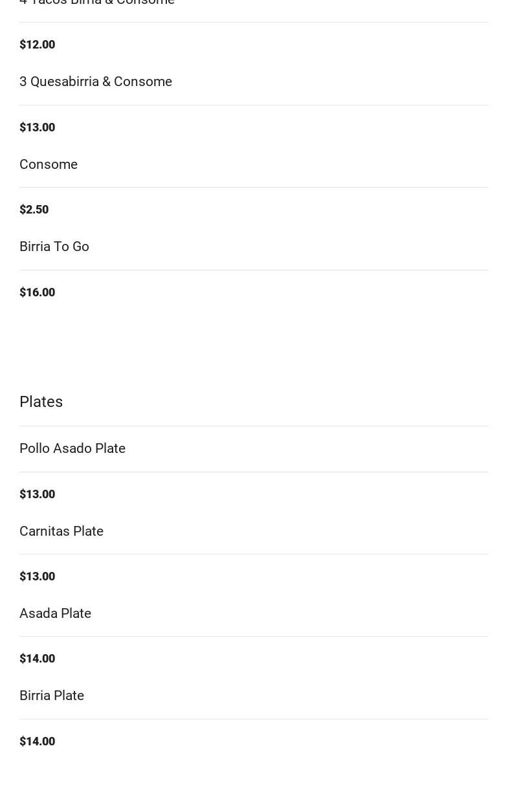
Task: Choose the Birria To Go item
Action: pos(54,247)
